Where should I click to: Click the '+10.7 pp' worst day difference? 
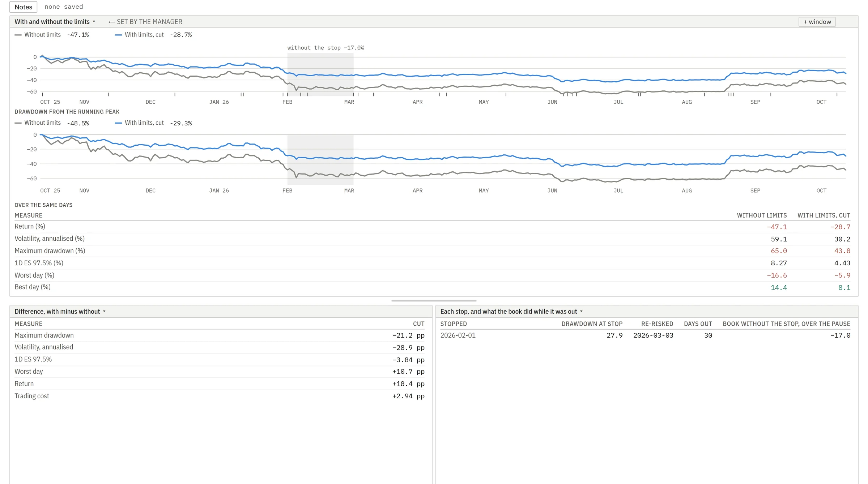click(x=408, y=372)
